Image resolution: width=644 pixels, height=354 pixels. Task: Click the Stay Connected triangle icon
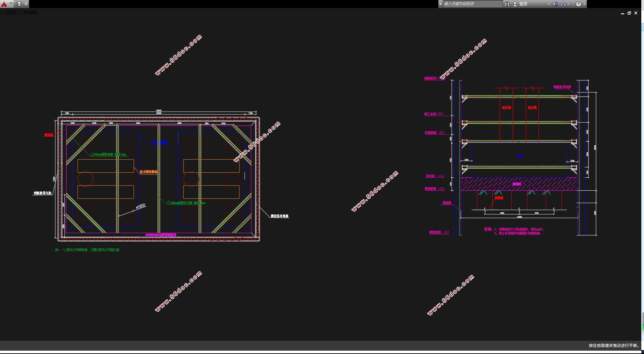click(x=563, y=4)
